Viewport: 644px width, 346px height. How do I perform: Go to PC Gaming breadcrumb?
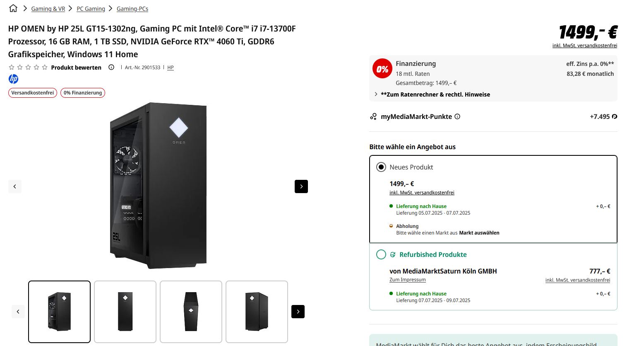tap(91, 9)
